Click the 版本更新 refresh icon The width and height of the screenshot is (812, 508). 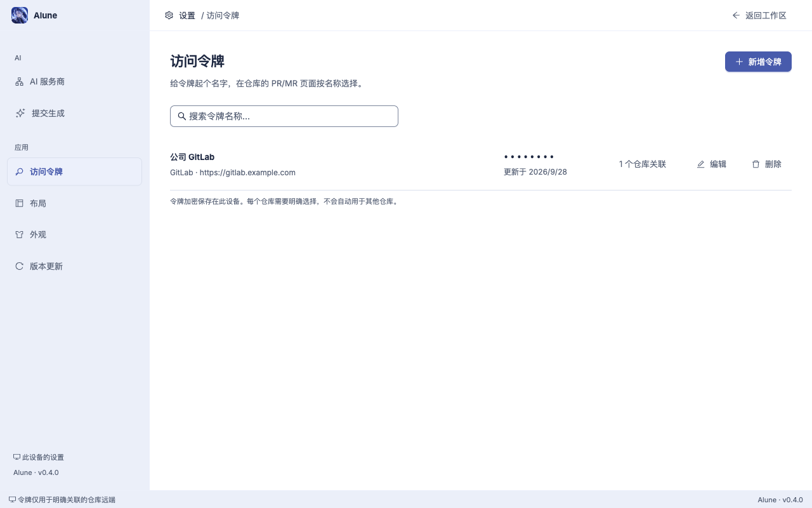pyautogui.click(x=19, y=266)
